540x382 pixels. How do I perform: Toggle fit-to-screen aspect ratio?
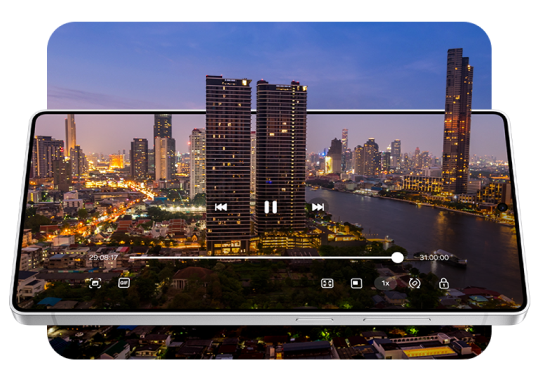(x=327, y=283)
